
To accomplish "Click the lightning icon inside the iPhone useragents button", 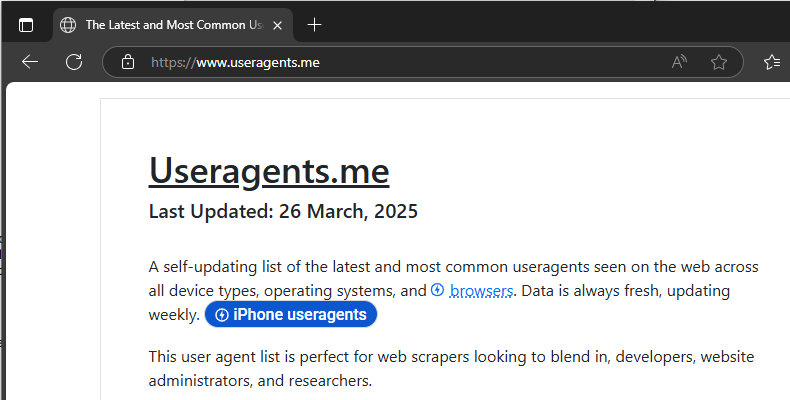I will pyautogui.click(x=222, y=315).
